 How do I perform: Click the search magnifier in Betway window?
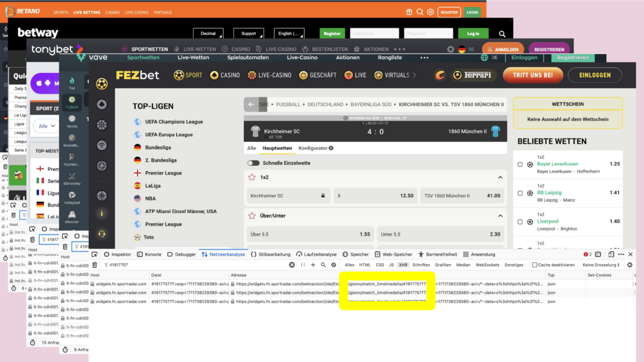[502, 34]
